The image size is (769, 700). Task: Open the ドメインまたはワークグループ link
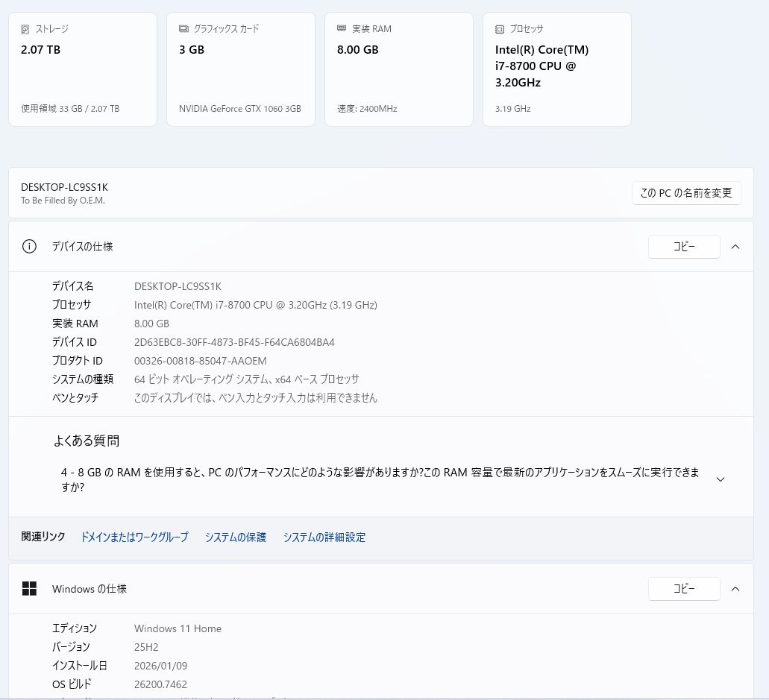point(134,537)
